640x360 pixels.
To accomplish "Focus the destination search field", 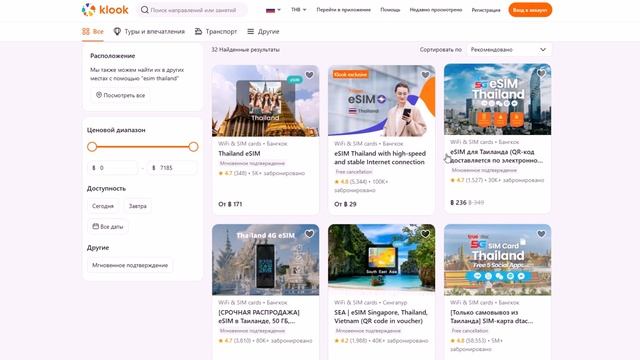I will point(192,10).
